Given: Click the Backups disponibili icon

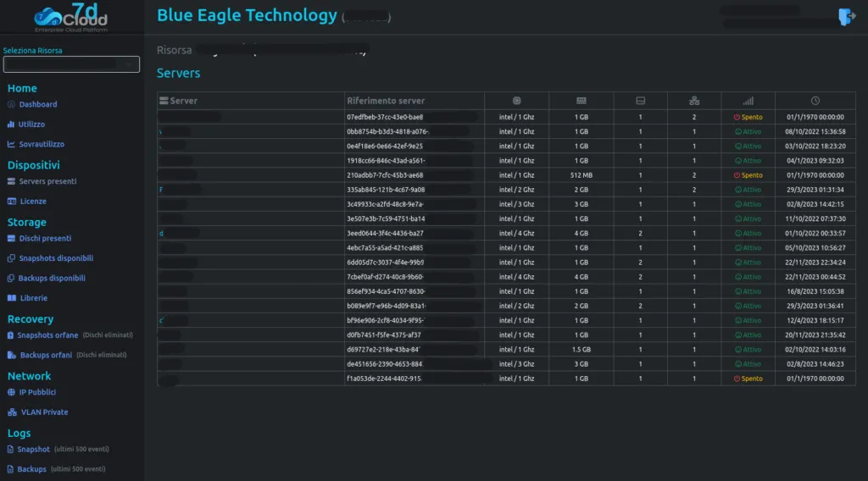Looking at the screenshot, I should tap(11, 278).
